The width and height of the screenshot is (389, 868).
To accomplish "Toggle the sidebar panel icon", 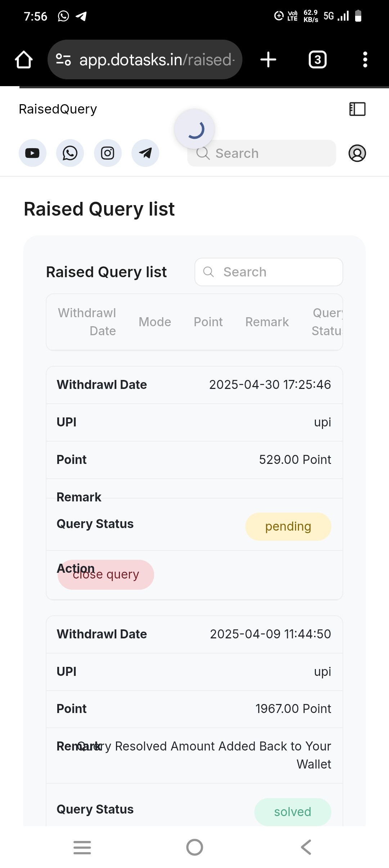I will (x=357, y=109).
